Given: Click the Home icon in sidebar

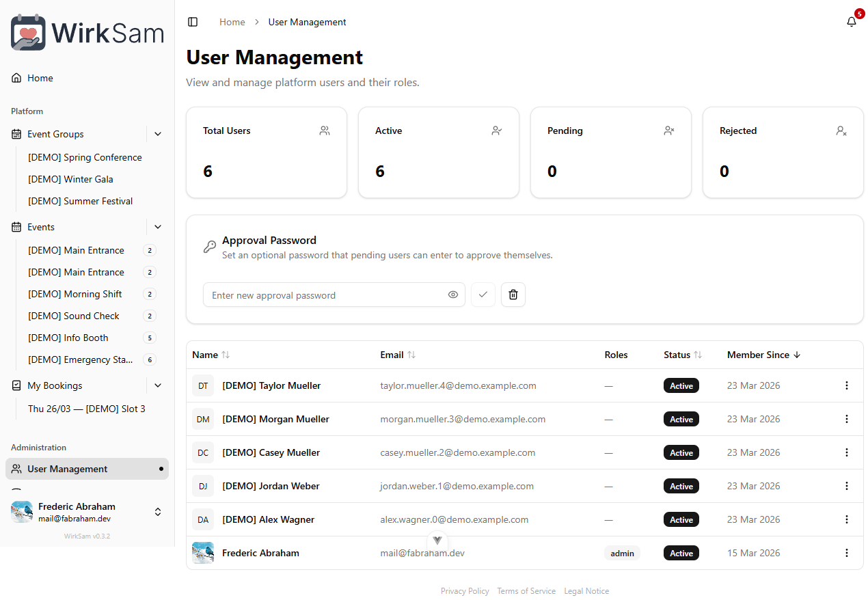Looking at the screenshot, I should [x=16, y=78].
